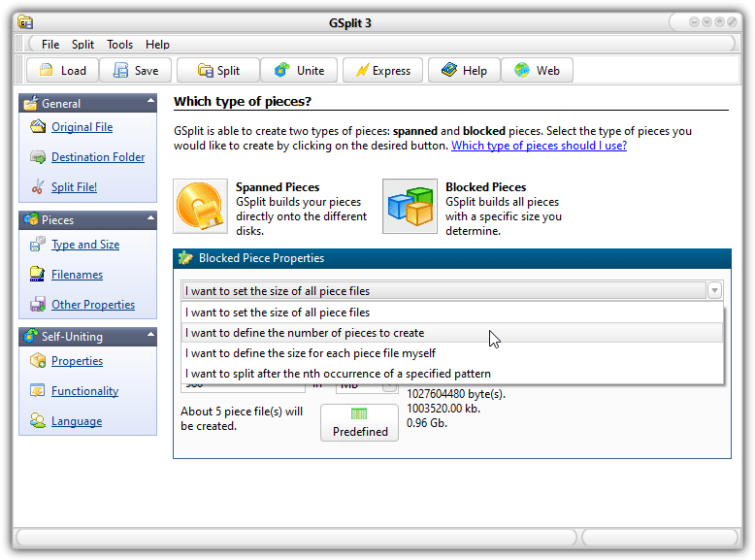Click the Filenames icon

click(38, 274)
